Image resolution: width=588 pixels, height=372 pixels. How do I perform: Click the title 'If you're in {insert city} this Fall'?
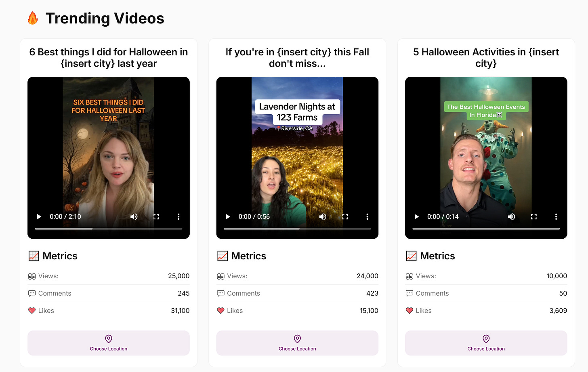[x=297, y=58]
